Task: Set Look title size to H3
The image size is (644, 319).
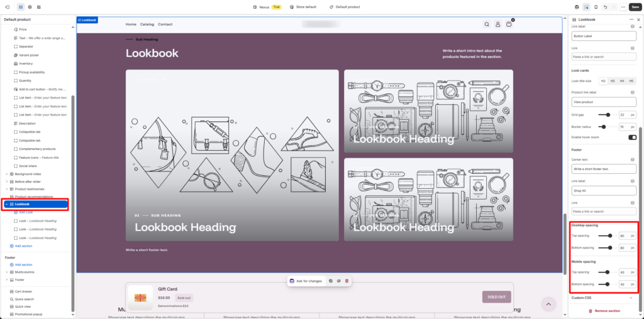Action: click(x=613, y=81)
